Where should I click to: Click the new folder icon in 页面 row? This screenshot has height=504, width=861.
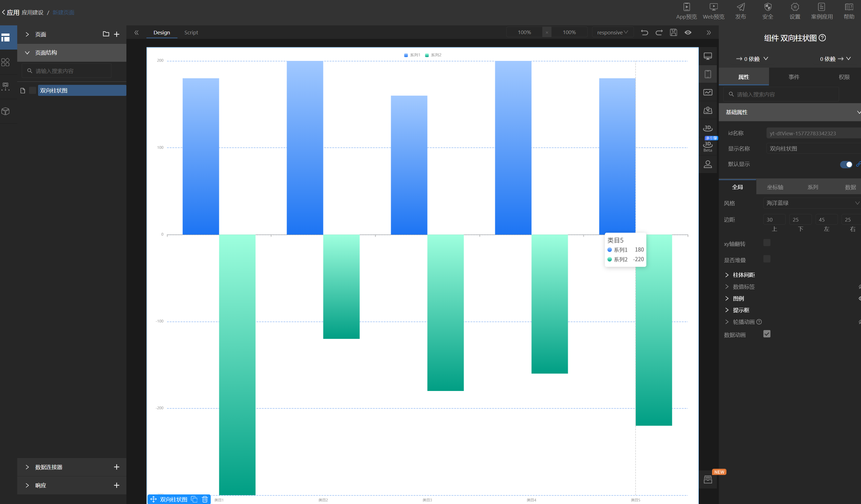(x=106, y=34)
